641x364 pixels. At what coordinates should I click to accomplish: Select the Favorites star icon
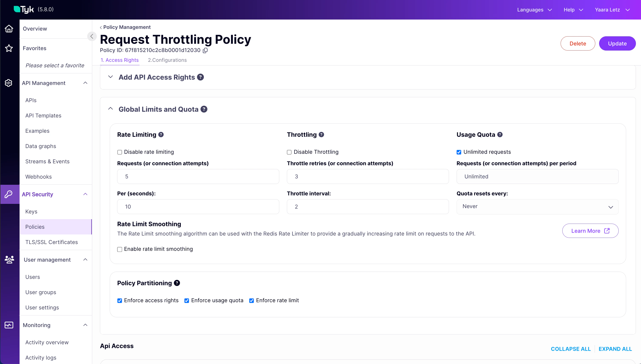point(9,48)
